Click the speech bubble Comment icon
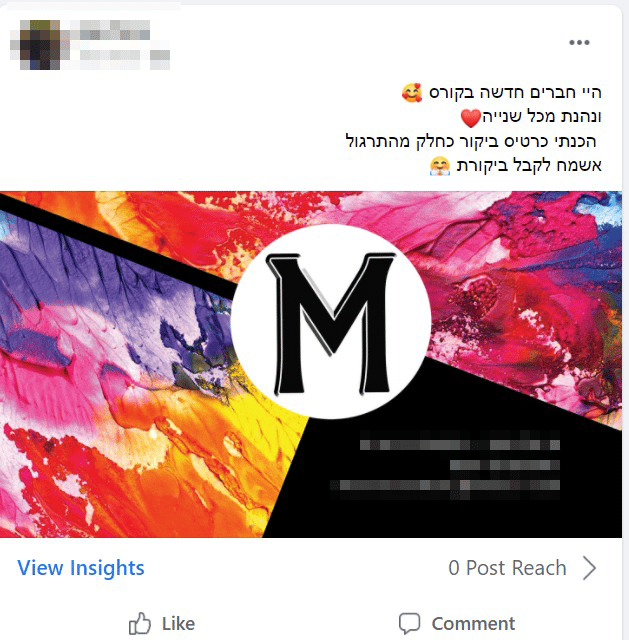Viewport: 629px width, 640px height. [409, 624]
